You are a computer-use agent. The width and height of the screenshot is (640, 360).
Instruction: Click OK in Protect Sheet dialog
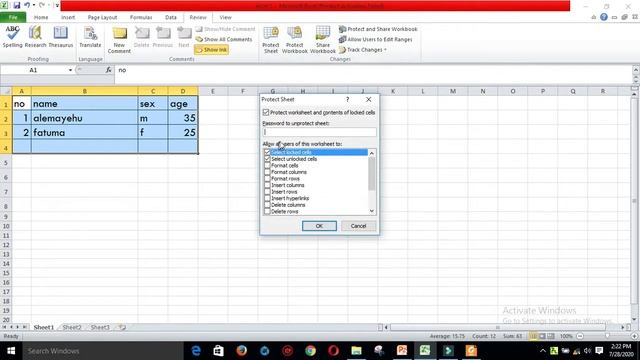319,226
